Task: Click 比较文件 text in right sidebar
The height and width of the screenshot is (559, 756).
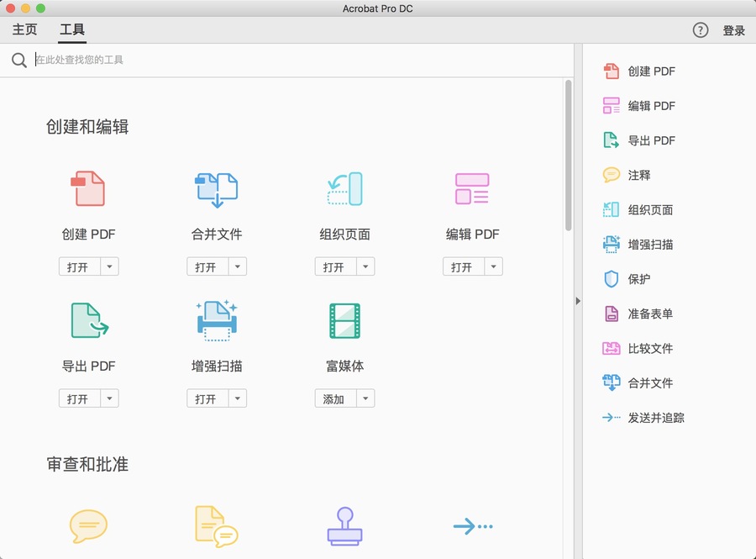Action: click(650, 348)
